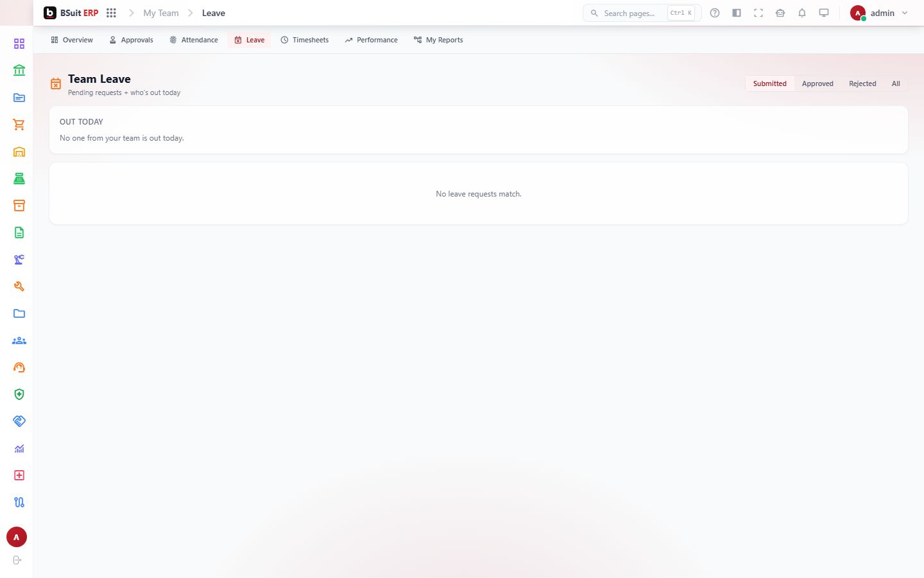The height and width of the screenshot is (578, 924).
Task: Click the robotic arm manufacturing icon
Action: (19, 259)
